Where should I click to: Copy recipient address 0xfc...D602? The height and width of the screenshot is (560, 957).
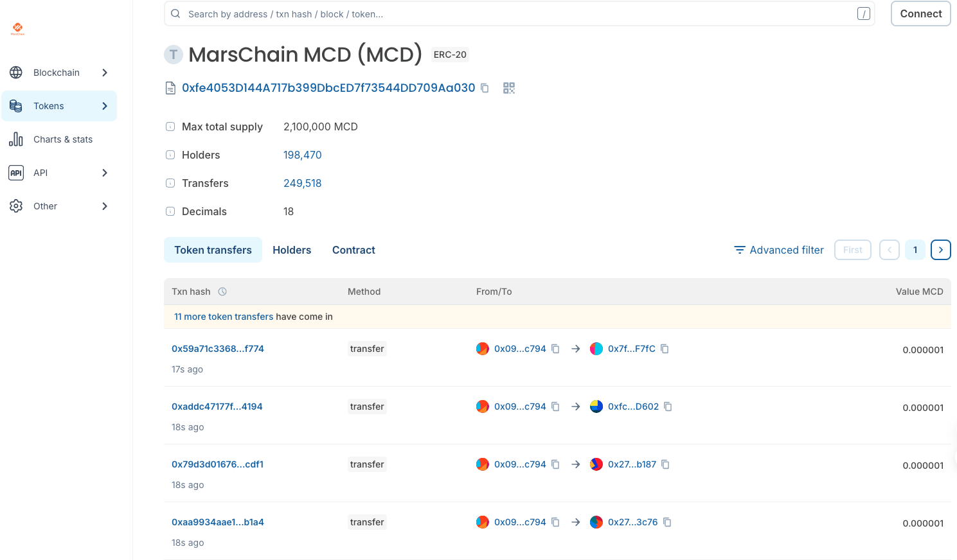coord(668,407)
